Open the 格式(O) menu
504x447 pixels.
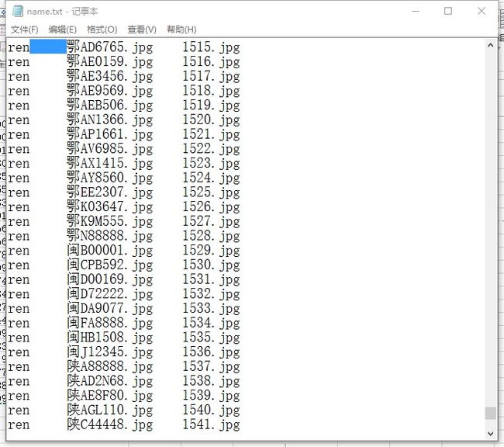102,29
